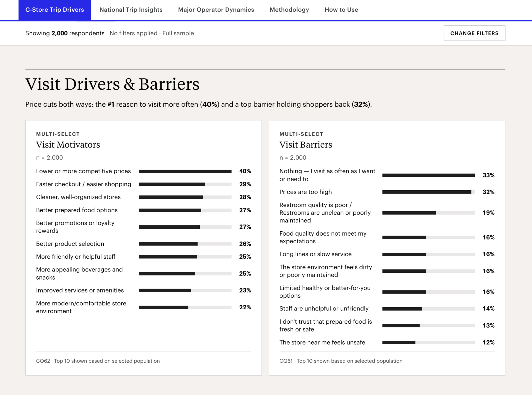Click 'Better prepared food options' label
Screen dimensions: 532x395
pyautogui.click(x=77, y=210)
